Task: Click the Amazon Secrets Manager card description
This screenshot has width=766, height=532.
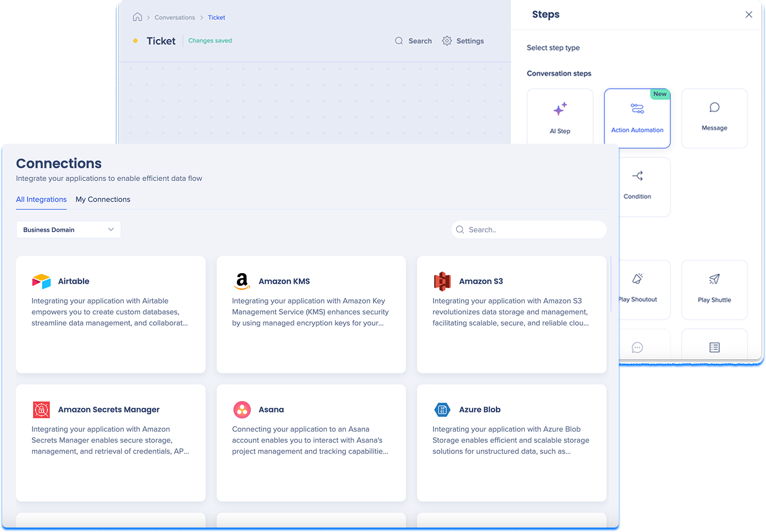Action: tap(110, 440)
